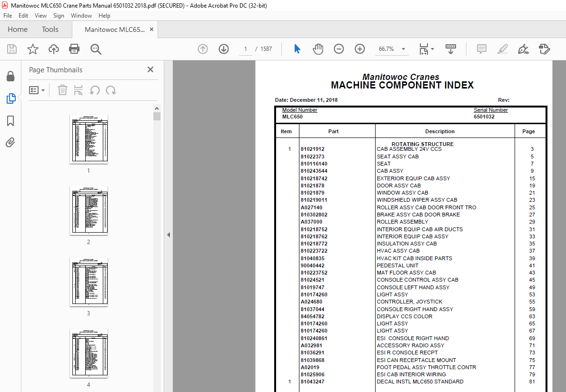This screenshot has width=566, height=392.
Task: Rotate page clockwise in thumbnails
Action: coord(111,90)
